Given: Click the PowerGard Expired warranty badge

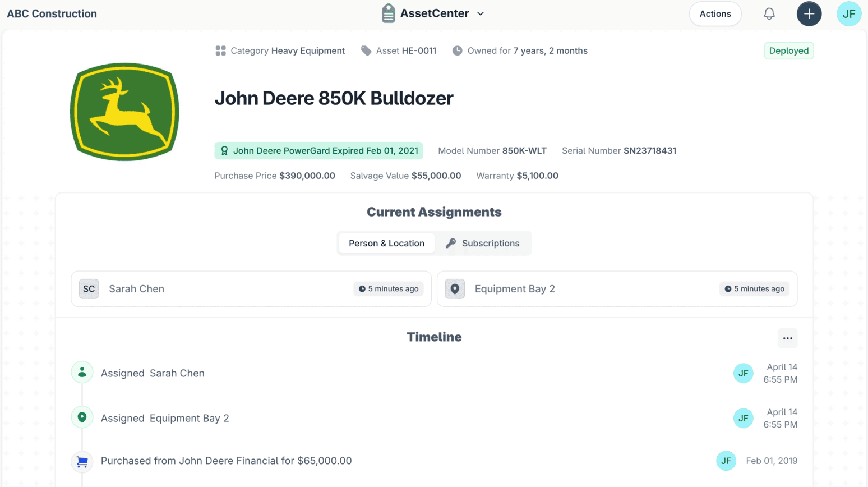Looking at the screenshot, I should [x=318, y=151].
